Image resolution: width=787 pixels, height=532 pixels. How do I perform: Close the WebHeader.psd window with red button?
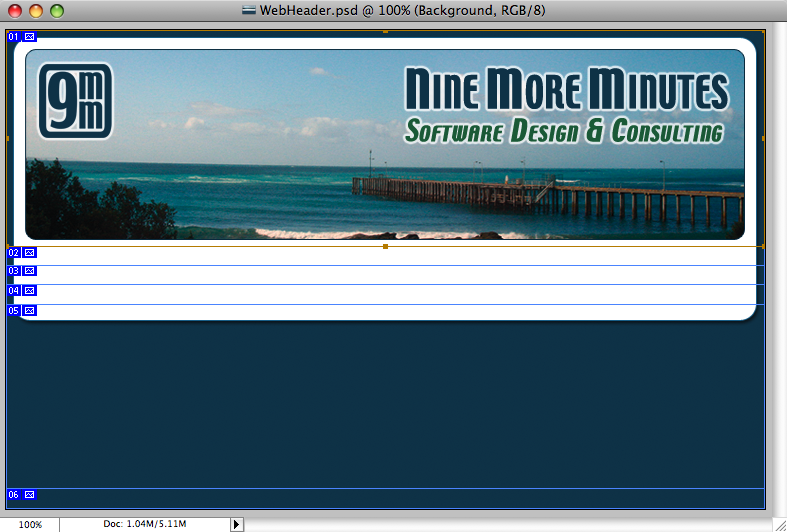tap(15, 11)
